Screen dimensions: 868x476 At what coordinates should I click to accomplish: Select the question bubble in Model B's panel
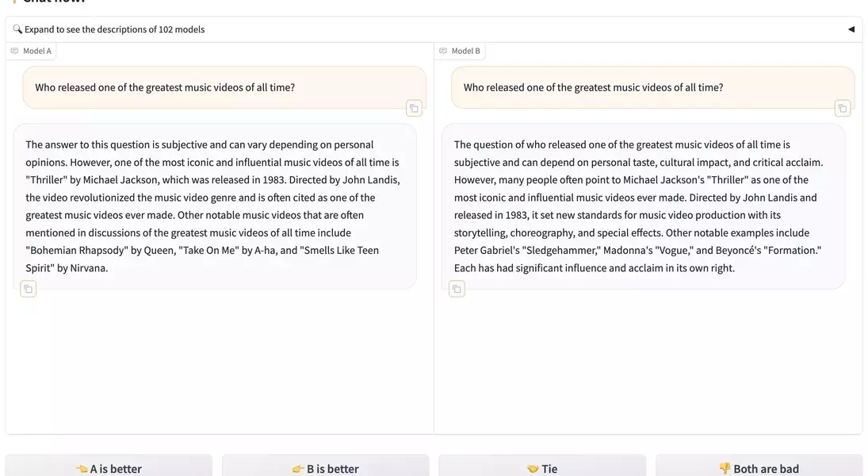pos(652,87)
